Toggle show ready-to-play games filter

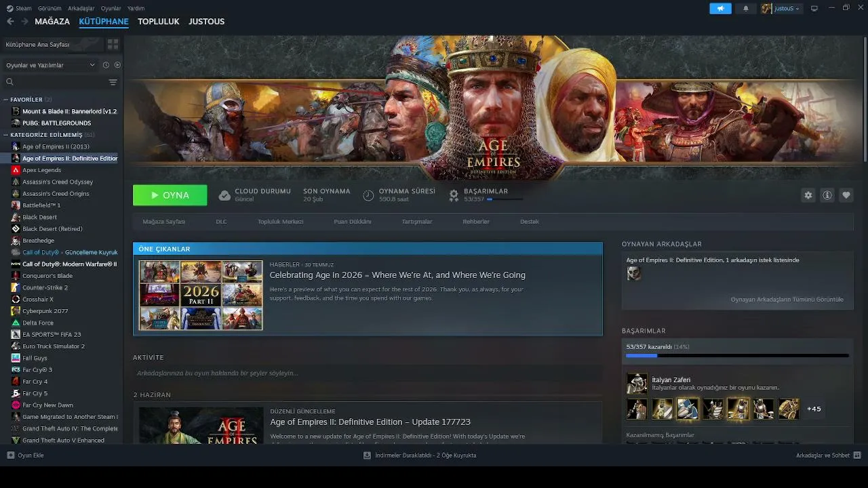117,65
